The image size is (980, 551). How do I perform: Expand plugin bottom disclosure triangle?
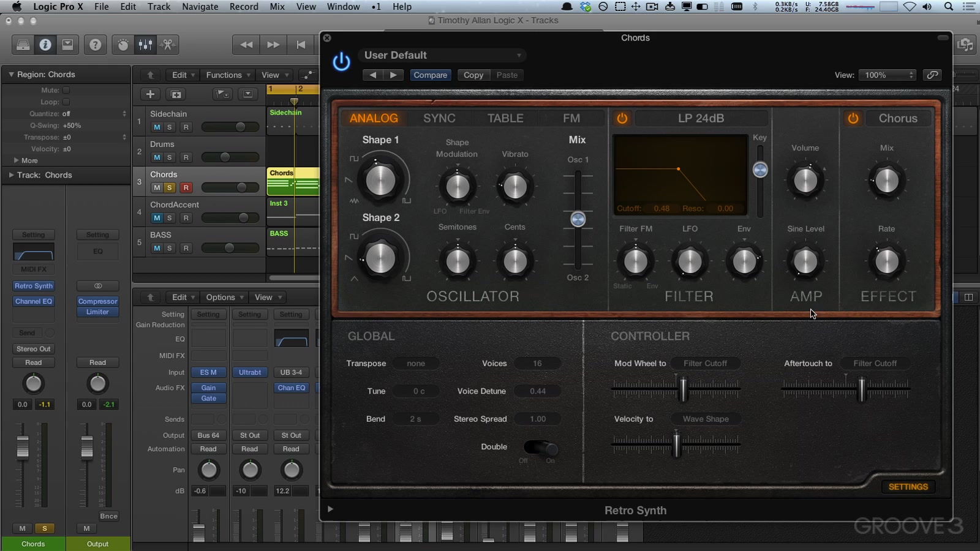330,509
